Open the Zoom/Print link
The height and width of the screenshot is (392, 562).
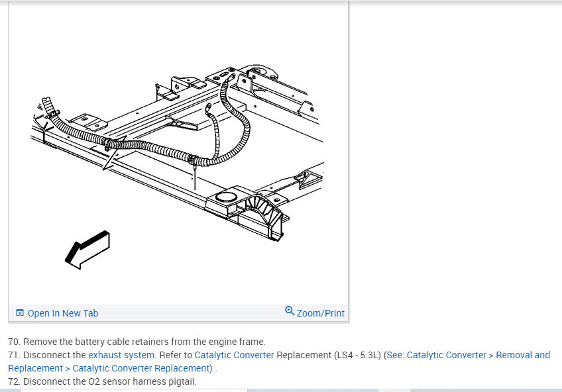click(x=320, y=313)
